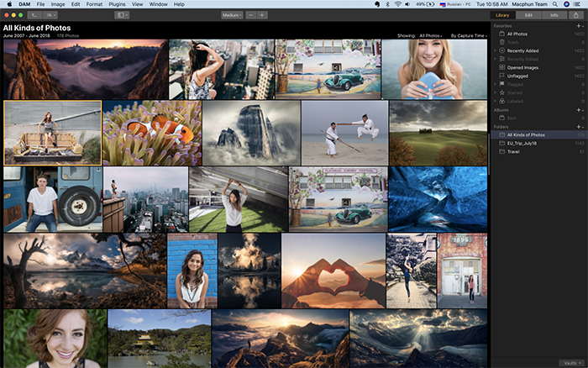Open the layout view mode selector
This screenshot has width=588, height=368.
(x=123, y=15)
